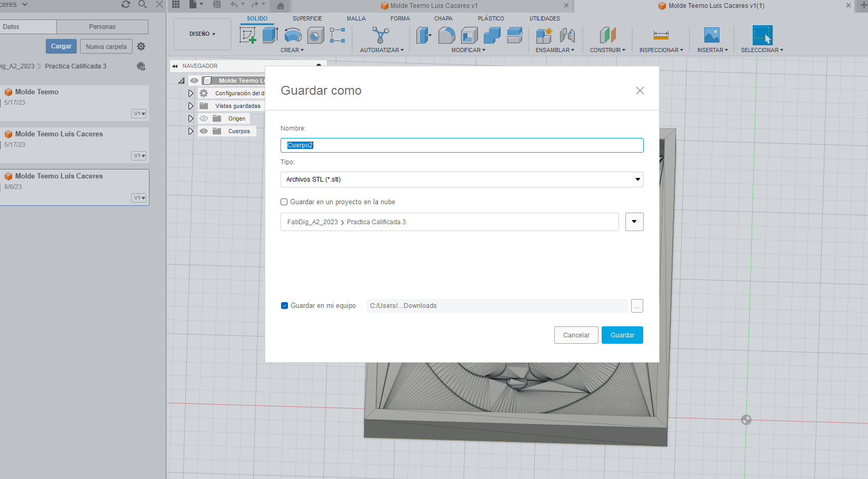Select the Extrude tool
Screen dimensions: 868x479
point(270,35)
